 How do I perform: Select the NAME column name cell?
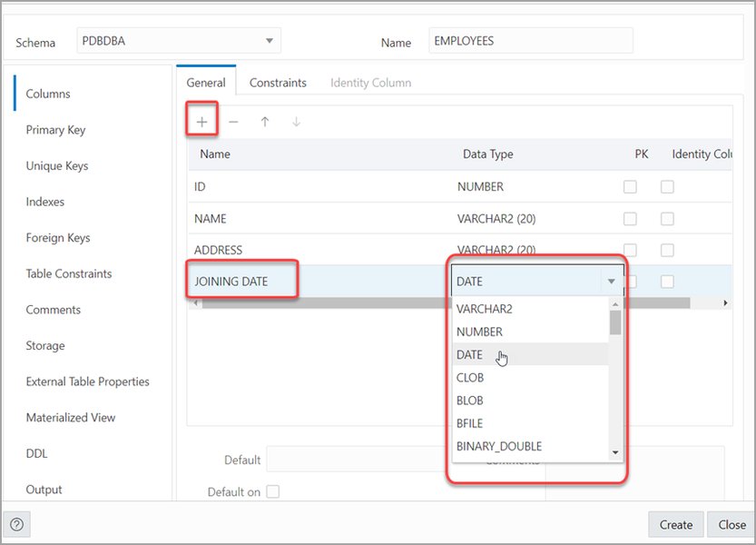point(319,219)
